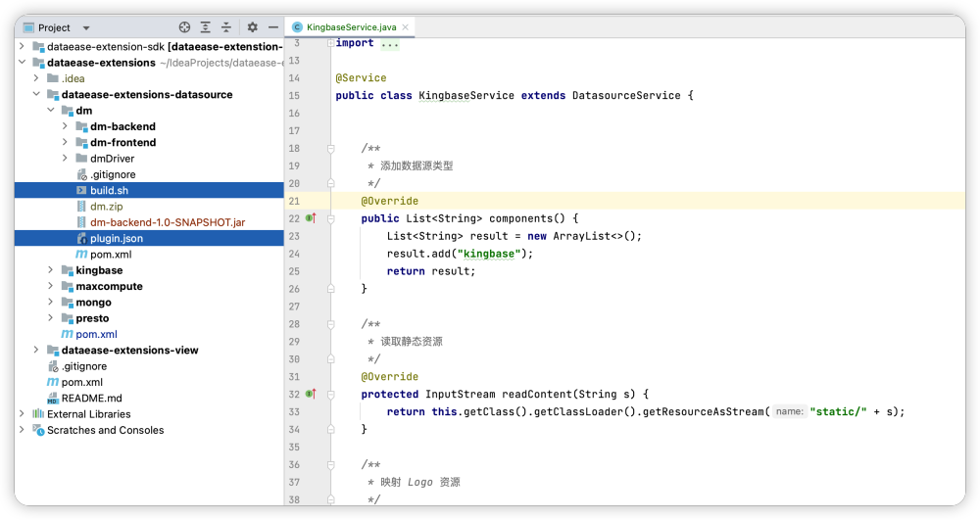Collapse the dataease-extensions root folder
This screenshot has height=520, width=980.
22,63
